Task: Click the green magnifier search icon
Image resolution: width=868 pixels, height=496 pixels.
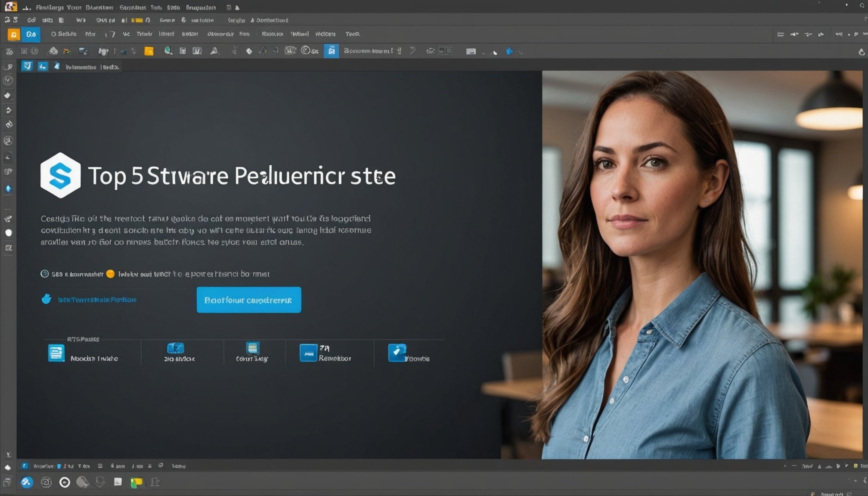Action: 168,51
